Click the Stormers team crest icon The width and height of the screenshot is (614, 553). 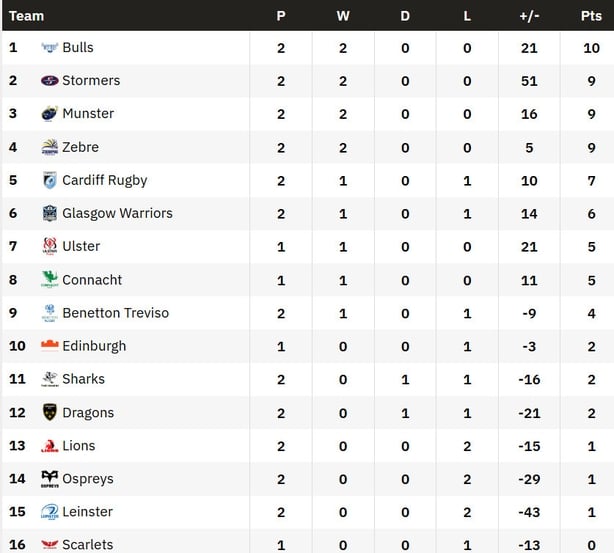click(x=49, y=81)
